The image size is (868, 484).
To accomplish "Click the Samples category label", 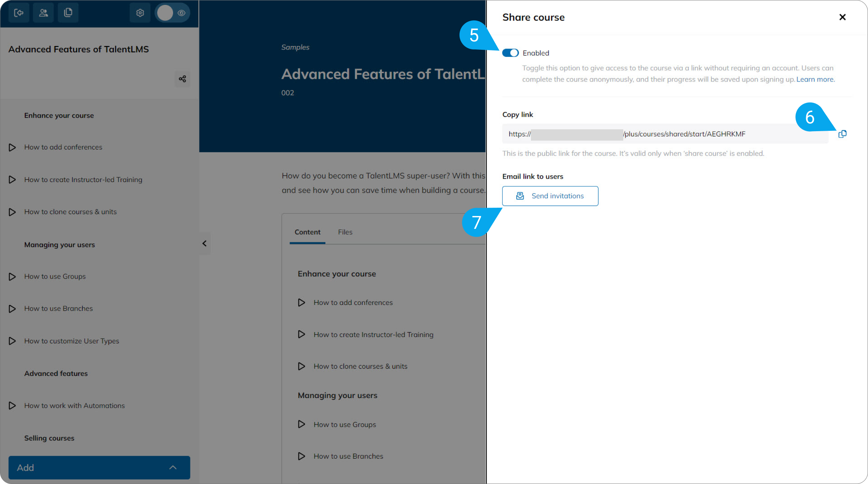I will tap(295, 47).
